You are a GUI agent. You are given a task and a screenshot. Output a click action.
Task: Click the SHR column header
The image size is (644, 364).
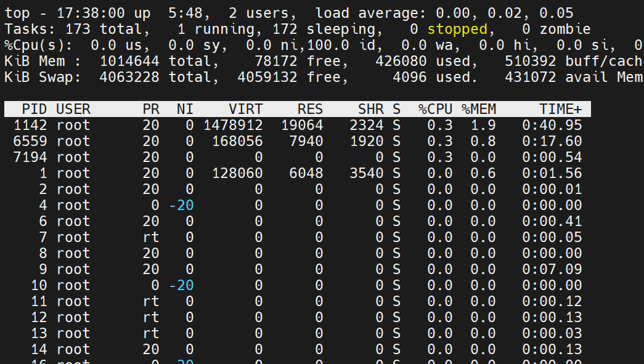tap(370, 110)
